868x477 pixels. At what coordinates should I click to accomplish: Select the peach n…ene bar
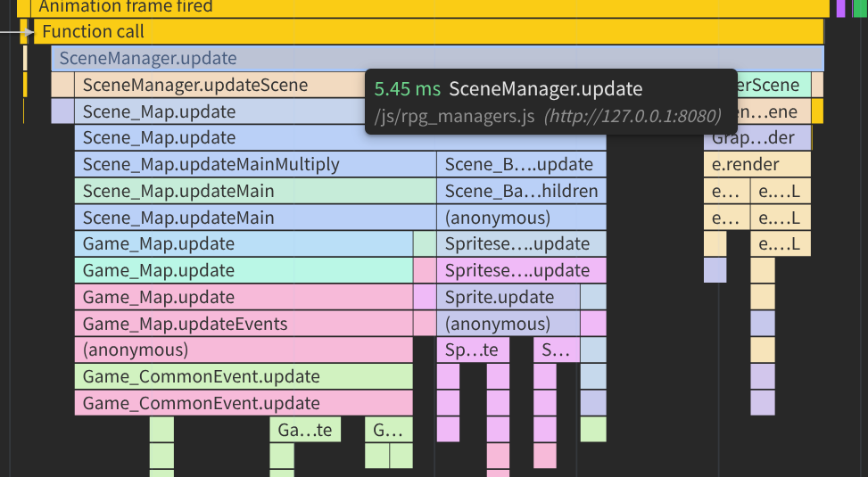click(x=774, y=111)
